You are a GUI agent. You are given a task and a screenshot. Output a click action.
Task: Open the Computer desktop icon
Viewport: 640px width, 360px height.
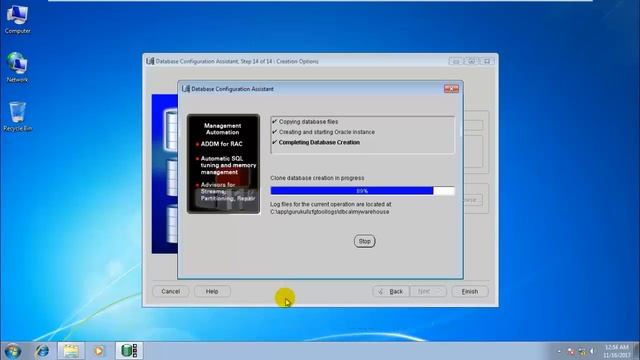pos(17,20)
